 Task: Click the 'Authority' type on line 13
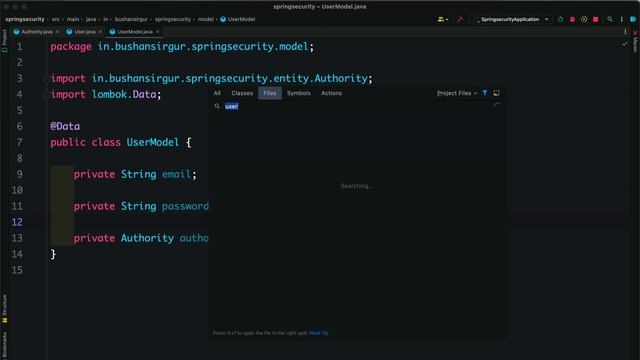coord(147,238)
